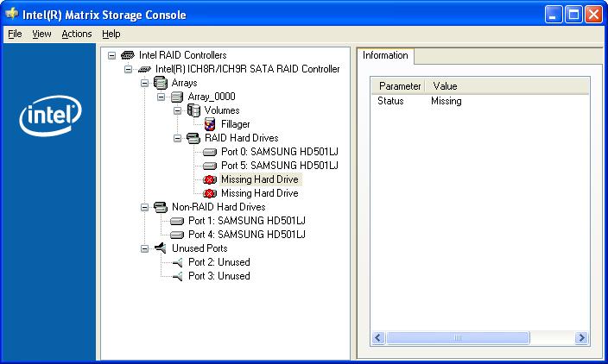Image resolution: width=608 pixels, height=364 pixels.
Task: Select the Array_0000 label
Action: 212,97
